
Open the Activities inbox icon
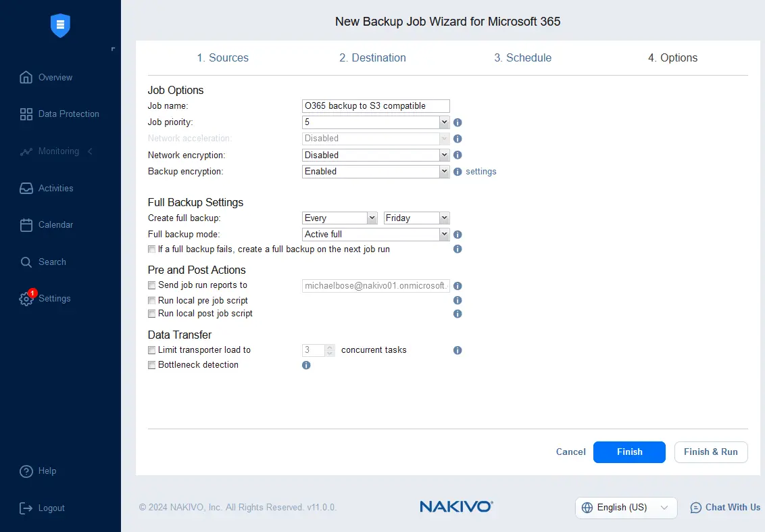pos(26,189)
